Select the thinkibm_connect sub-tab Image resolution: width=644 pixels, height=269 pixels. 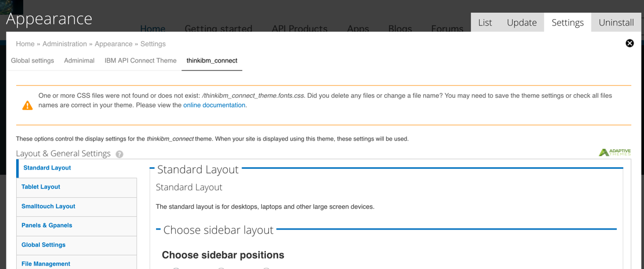tap(212, 60)
